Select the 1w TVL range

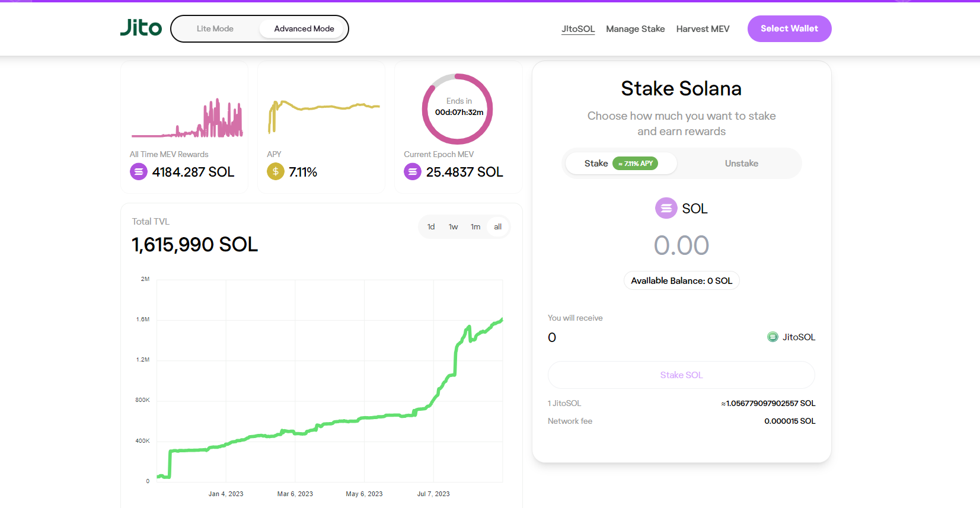point(454,227)
